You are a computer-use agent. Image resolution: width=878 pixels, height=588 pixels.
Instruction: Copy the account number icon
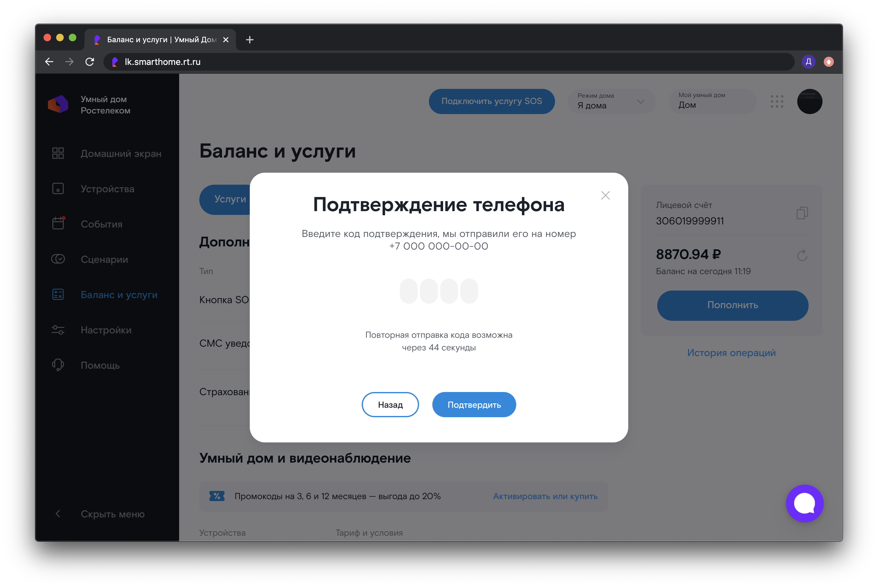click(802, 213)
